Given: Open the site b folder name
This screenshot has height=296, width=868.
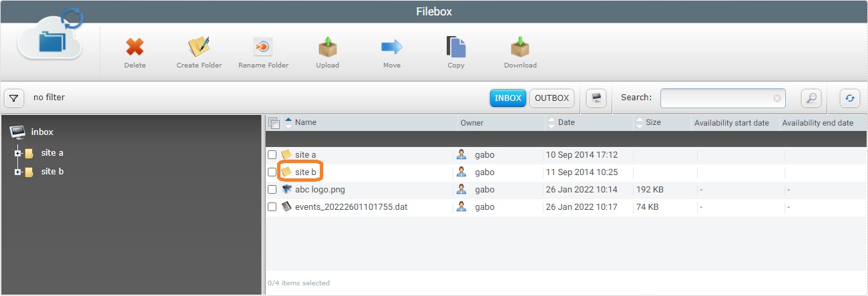Looking at the screenshot, I should 306,172.
